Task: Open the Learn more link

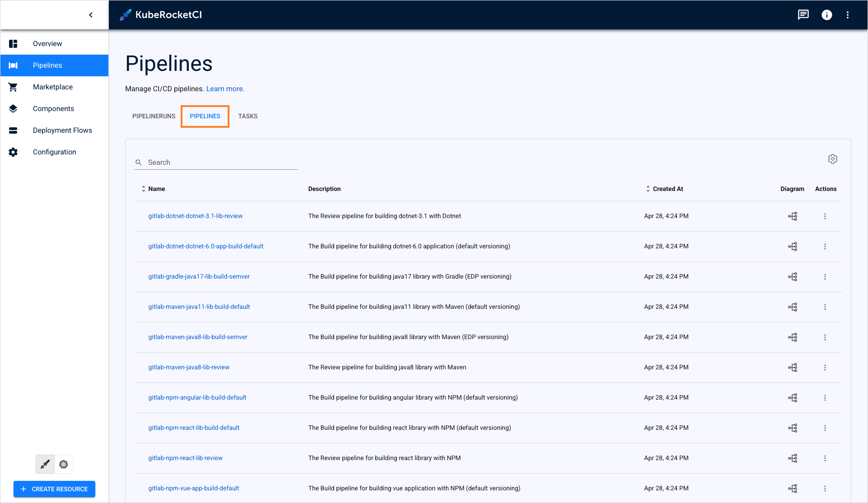Action: point(225,88)
